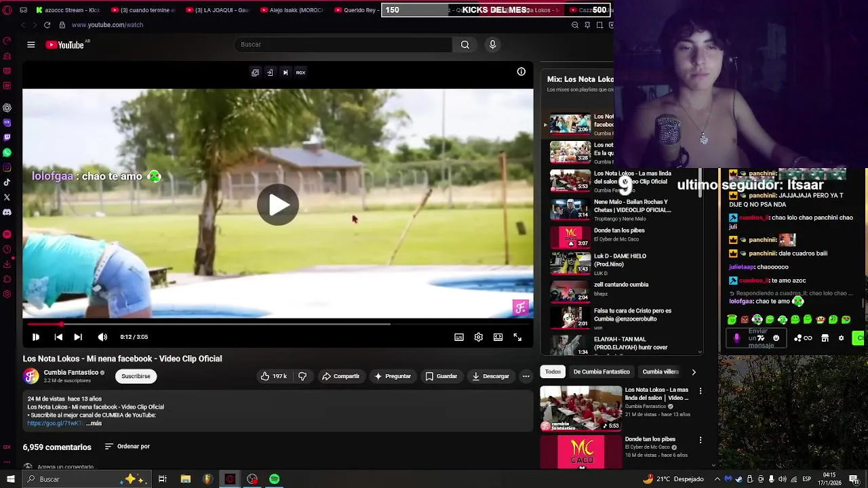Select the De Cumbia Fantastico chip
This screenshot has width=868, height=488.
(601, 371)
